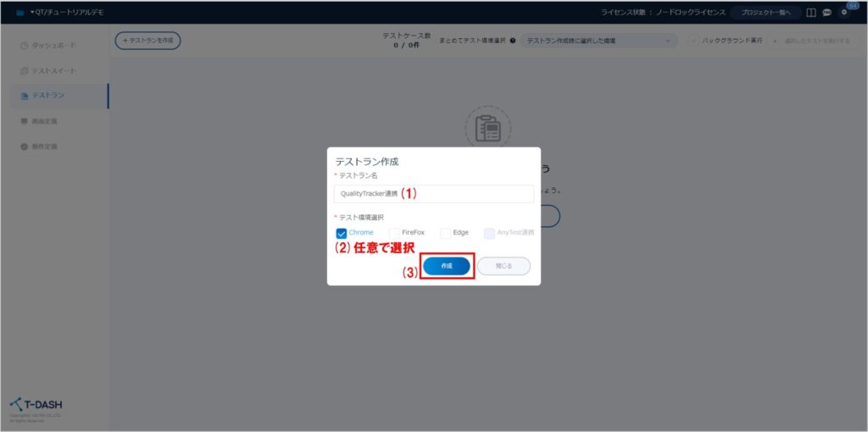Click the テストラン名 input field
The image size is (868, 432).
[434, 194]
